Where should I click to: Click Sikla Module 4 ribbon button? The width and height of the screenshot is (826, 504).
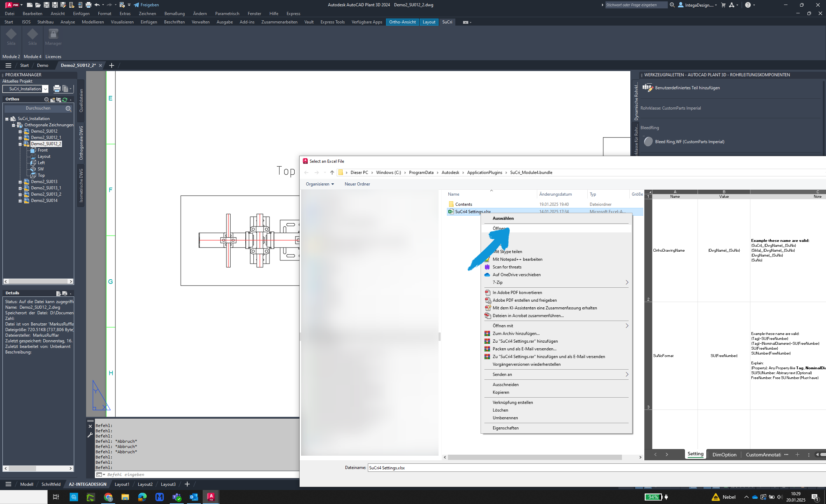[x=33, y=37]
